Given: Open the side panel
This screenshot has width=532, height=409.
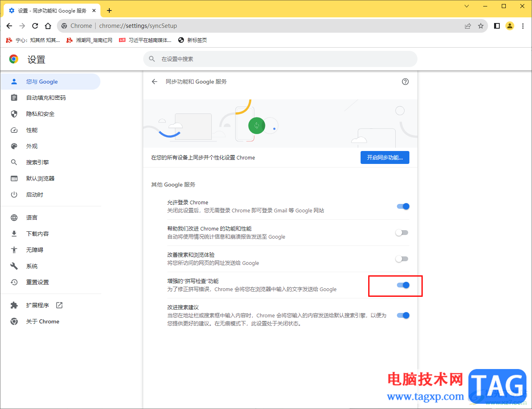Looking at the screenshot, I should (x=497, y=26).
